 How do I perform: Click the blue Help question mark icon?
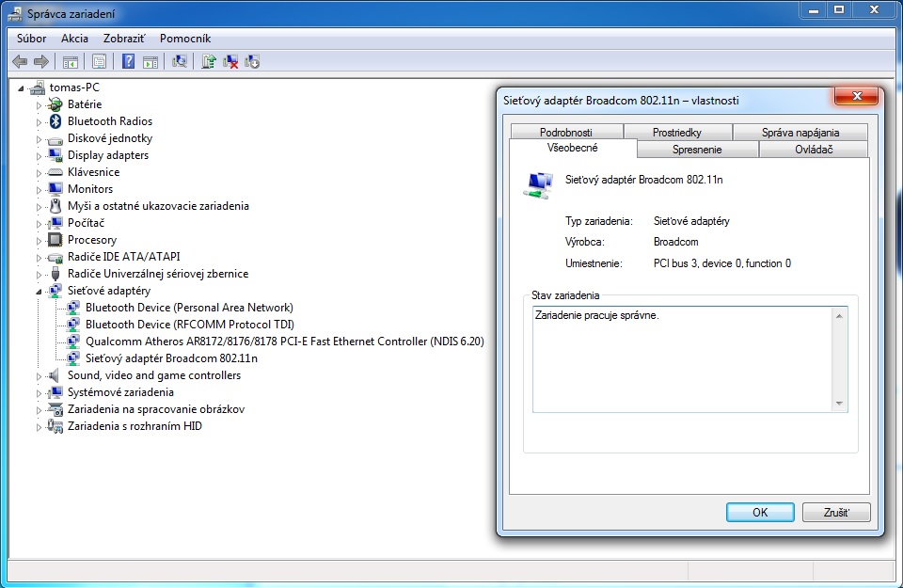pos(128,61)
